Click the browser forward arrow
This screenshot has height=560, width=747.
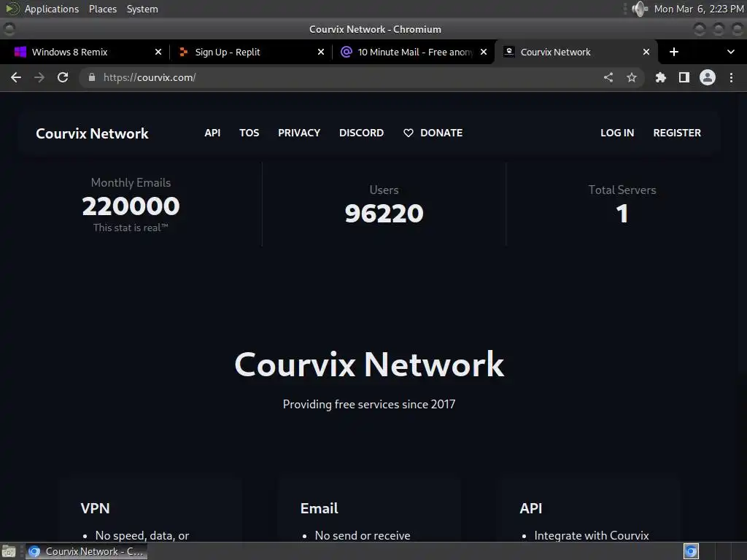(39, 77)
